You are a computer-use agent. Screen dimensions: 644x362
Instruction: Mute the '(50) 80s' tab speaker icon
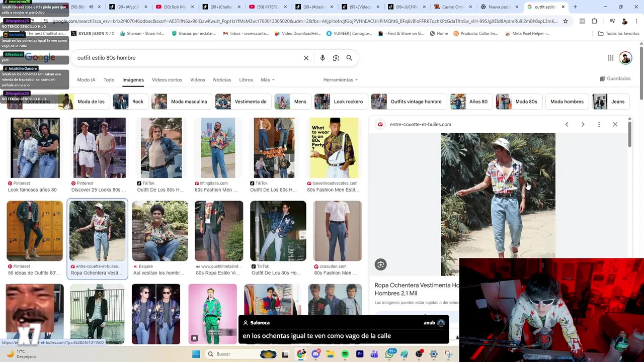91,7
